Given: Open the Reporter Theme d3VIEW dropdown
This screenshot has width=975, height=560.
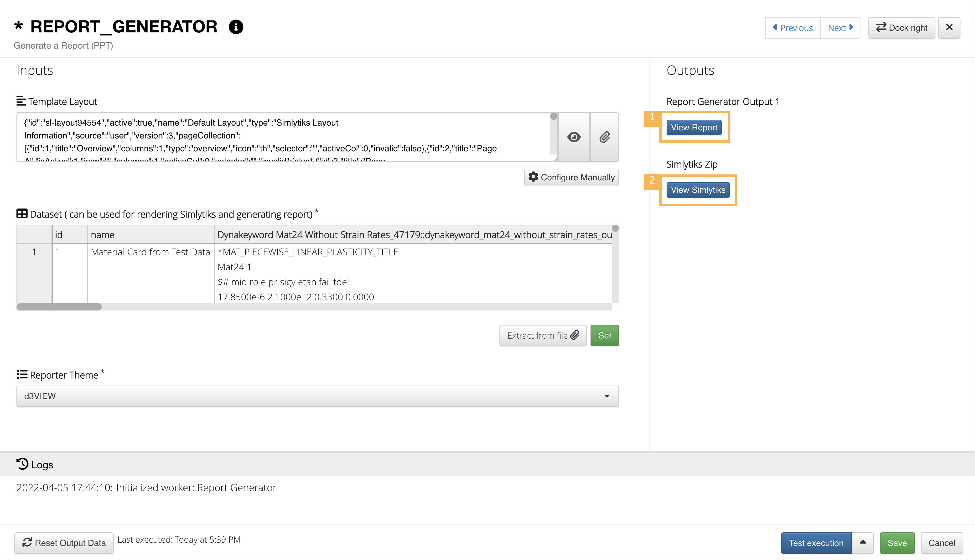Looking at the screenshot, I should coord(317,396).
